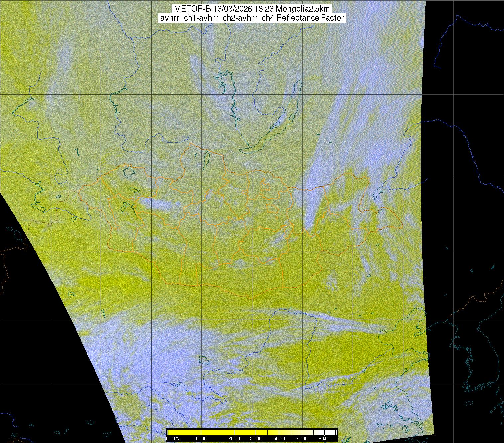The width and height of the screenshot is (504, 443).
Task: Click the '90.00' scale label
Action: (x=324, y=439)
